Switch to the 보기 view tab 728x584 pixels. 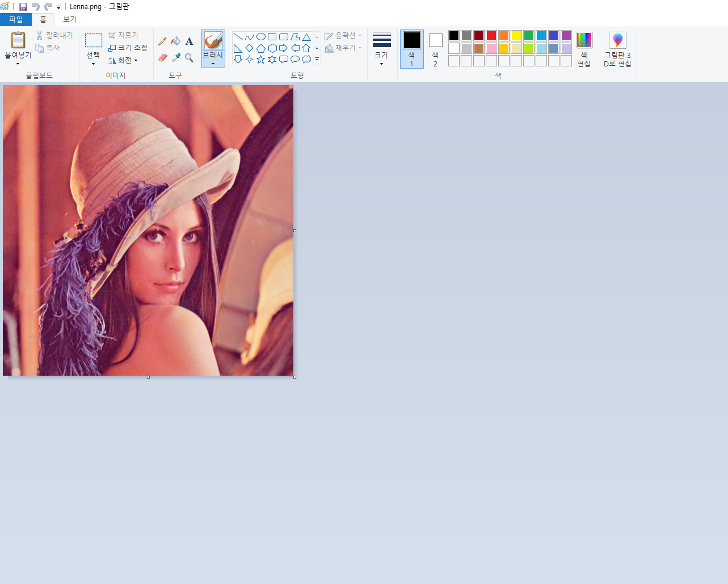click(69, 20)
